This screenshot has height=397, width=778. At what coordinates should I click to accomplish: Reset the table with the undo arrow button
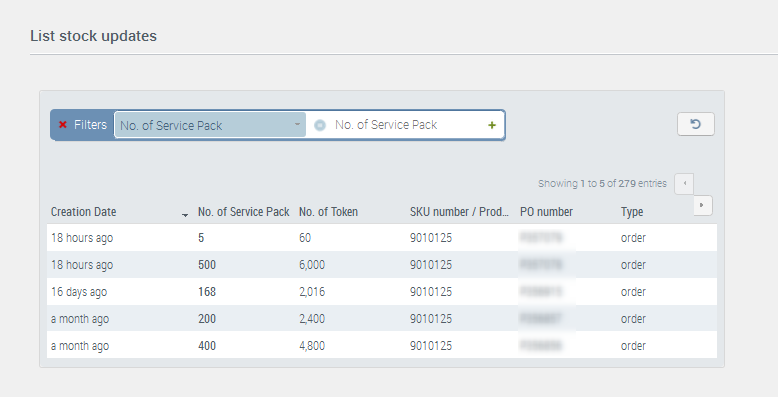click(x=696, y=124)
